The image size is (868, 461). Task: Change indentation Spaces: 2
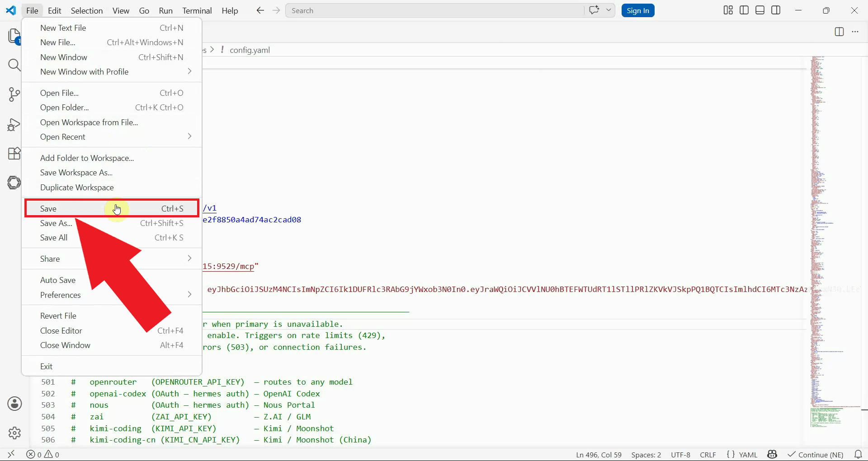[646, 455]
